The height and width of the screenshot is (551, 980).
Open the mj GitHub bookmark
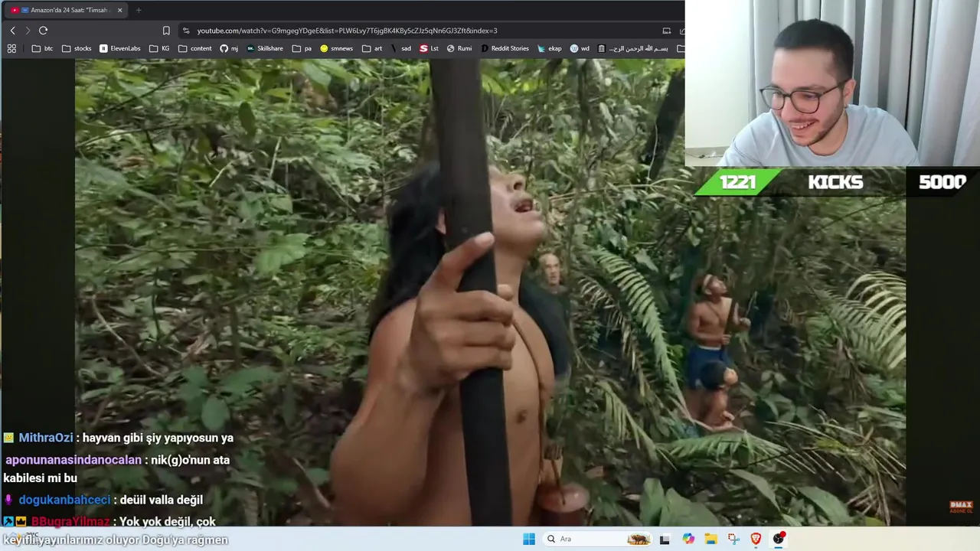(x=229, y=48)
